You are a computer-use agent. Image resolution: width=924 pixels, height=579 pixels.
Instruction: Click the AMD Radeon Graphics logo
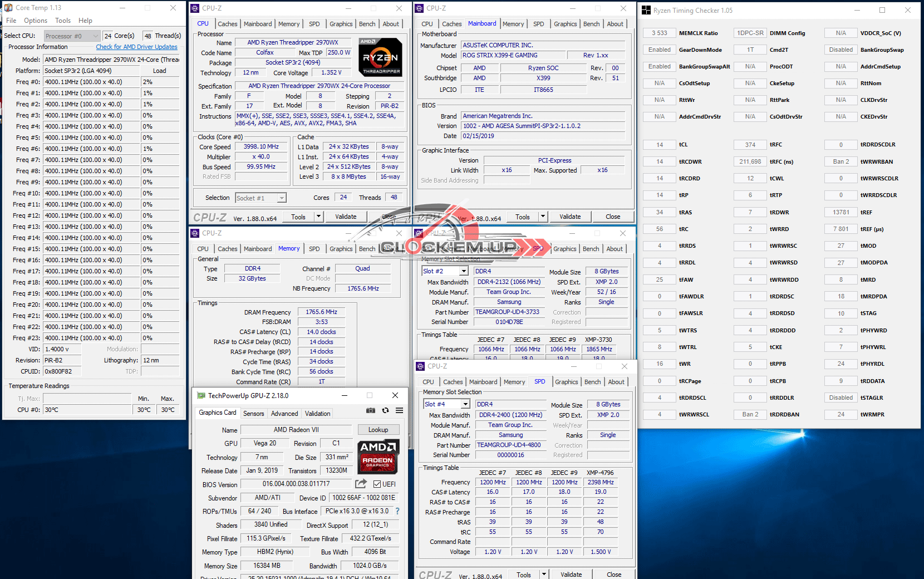[378, 454]
